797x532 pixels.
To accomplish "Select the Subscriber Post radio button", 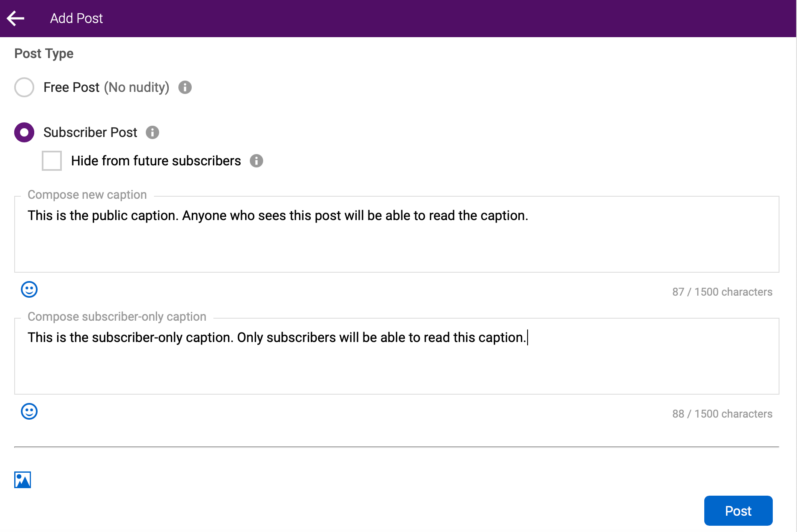I will (24, 132).
